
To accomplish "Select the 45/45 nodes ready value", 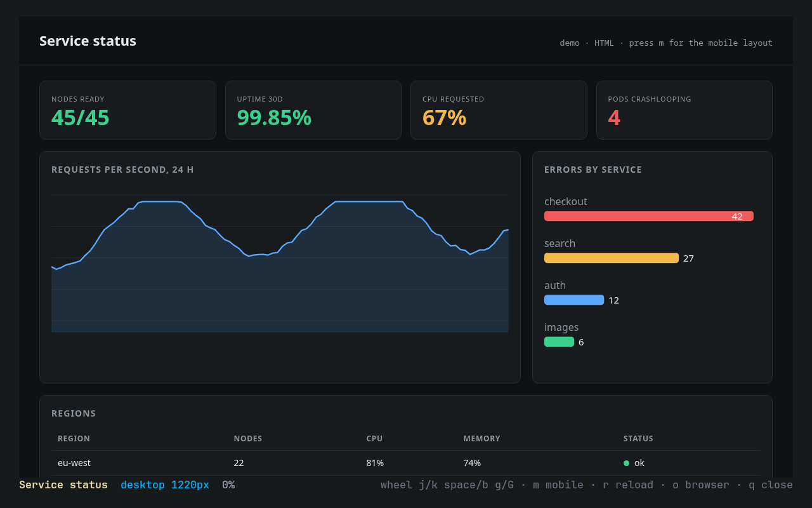I will point(81,117).
